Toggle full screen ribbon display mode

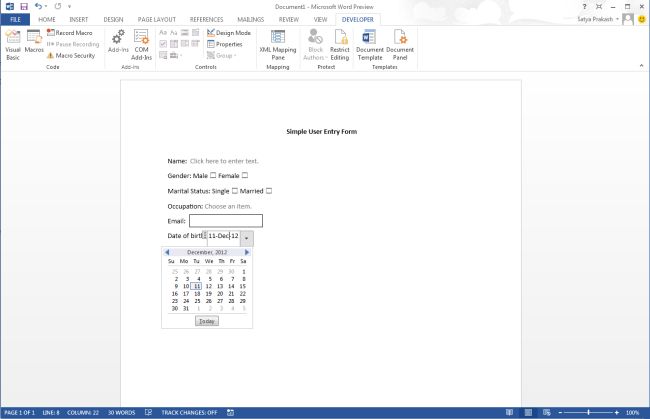599,7
